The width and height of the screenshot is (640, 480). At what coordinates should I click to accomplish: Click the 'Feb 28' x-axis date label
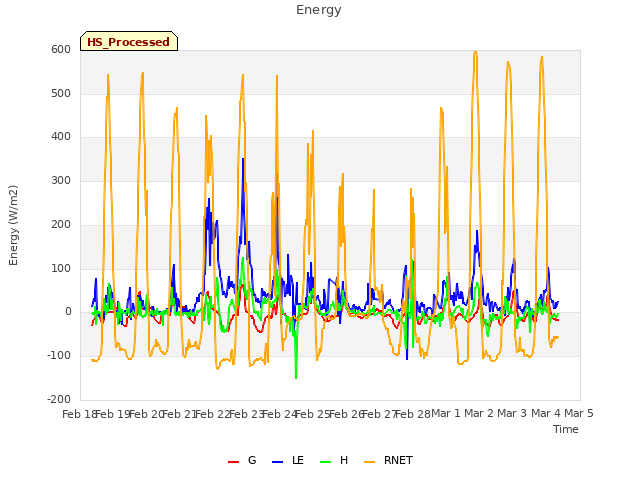click(413, 414)
